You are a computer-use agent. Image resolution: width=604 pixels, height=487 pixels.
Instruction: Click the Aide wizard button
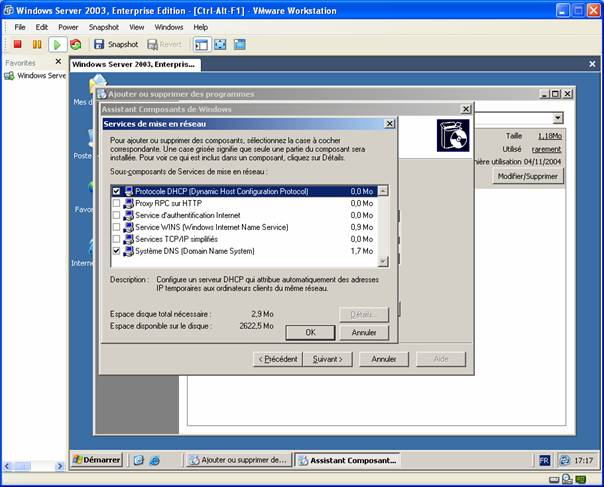point(441,359)
